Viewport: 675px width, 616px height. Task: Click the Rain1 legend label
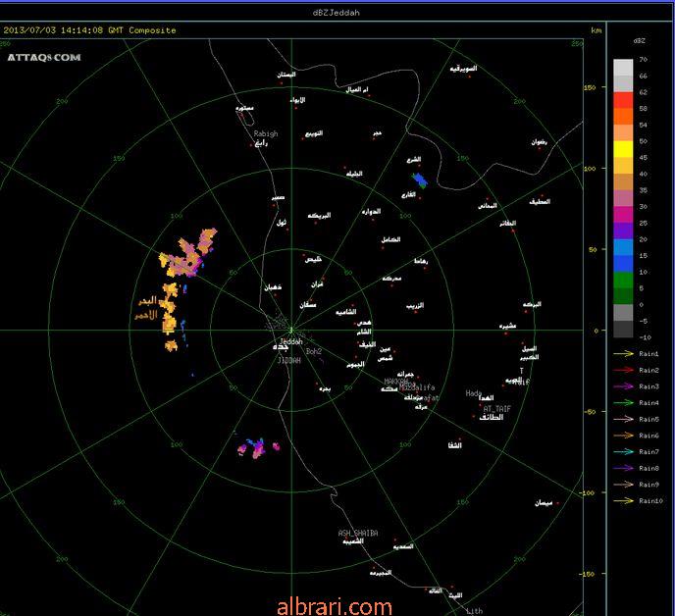649,354
